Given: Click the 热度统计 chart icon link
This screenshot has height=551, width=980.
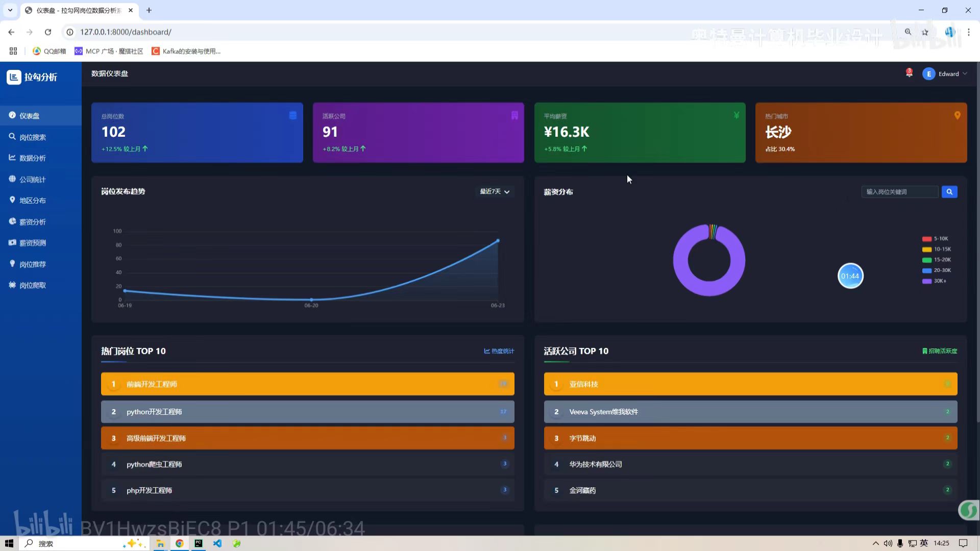Looking at the screenshot, I should pos(499,351).
